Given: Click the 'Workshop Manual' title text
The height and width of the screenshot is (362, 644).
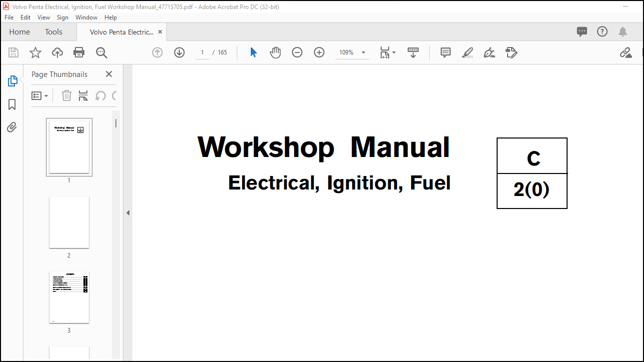Looking at the screenshot, I should [324, 147].
